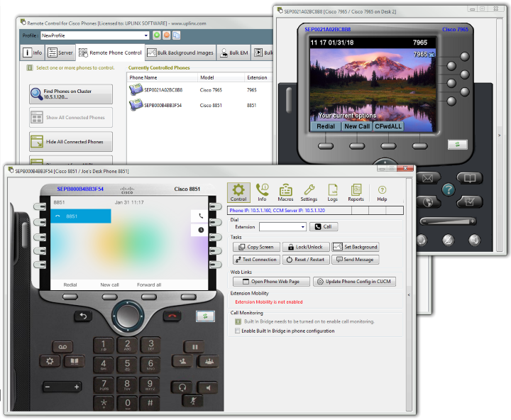This screenshot has height=420, width=511.
Task: Open the Bulk Background Images tab
Action: (180, 52)
